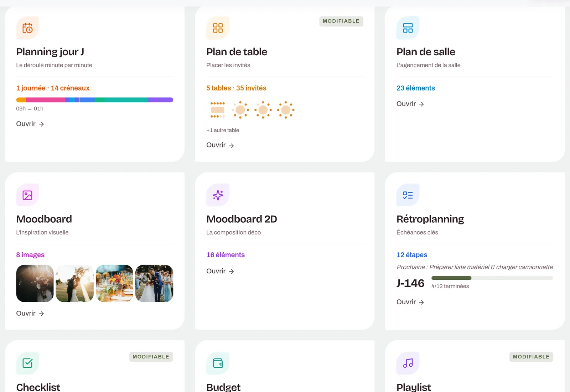
Task: Click the Moodboard 2D sparkles icon
Action: tap(218, 195)
